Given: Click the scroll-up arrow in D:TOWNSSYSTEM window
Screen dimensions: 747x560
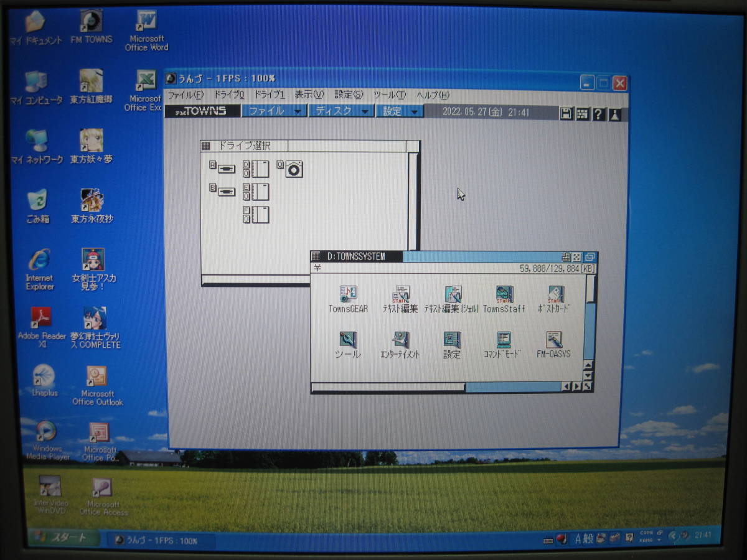Looking at the screenshot, I should [x=588, y=365].
